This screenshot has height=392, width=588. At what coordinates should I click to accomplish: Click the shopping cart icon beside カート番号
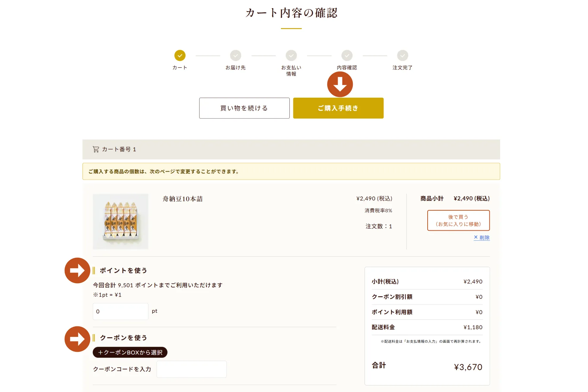coord(96,149)
